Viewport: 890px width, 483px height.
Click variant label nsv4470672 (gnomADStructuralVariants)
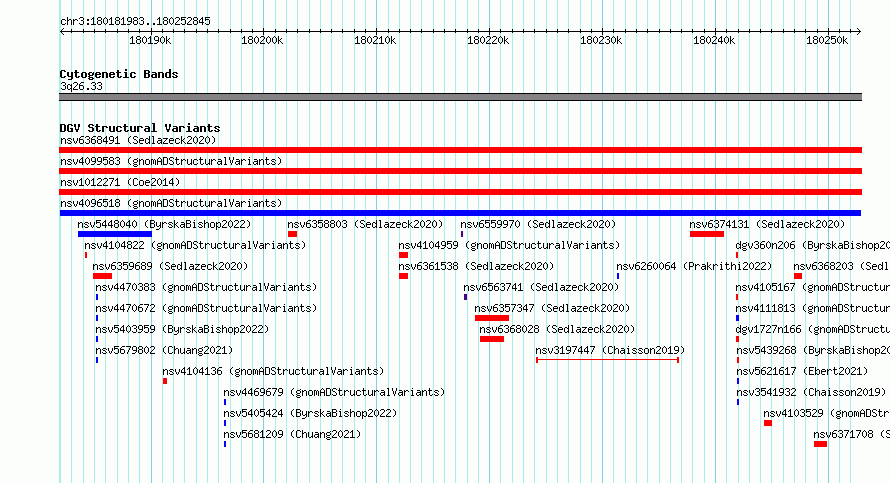click(206, 308)
